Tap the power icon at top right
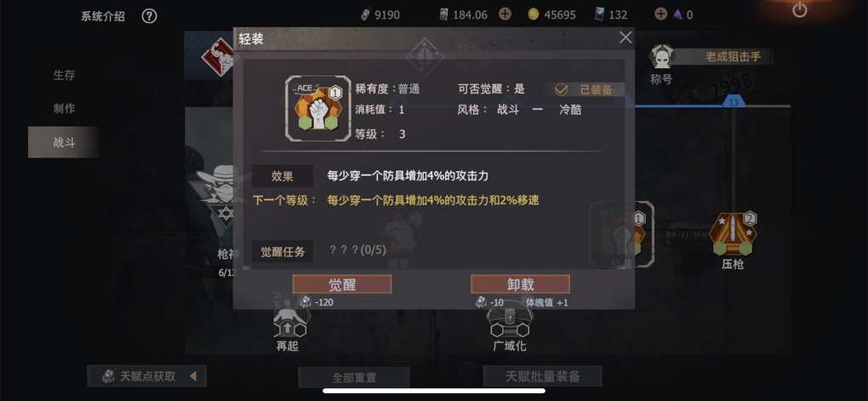Screen dimensions: 868x401 coord(799,9)
